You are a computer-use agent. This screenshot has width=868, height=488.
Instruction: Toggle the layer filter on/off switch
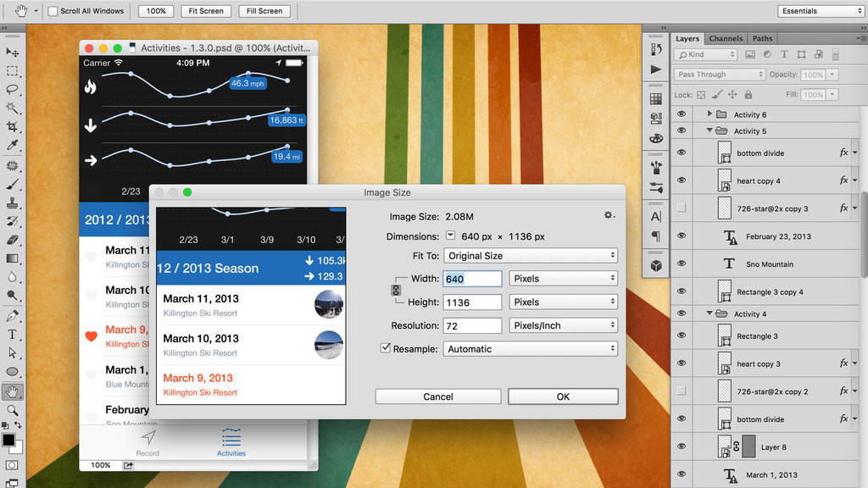[835, 54]
